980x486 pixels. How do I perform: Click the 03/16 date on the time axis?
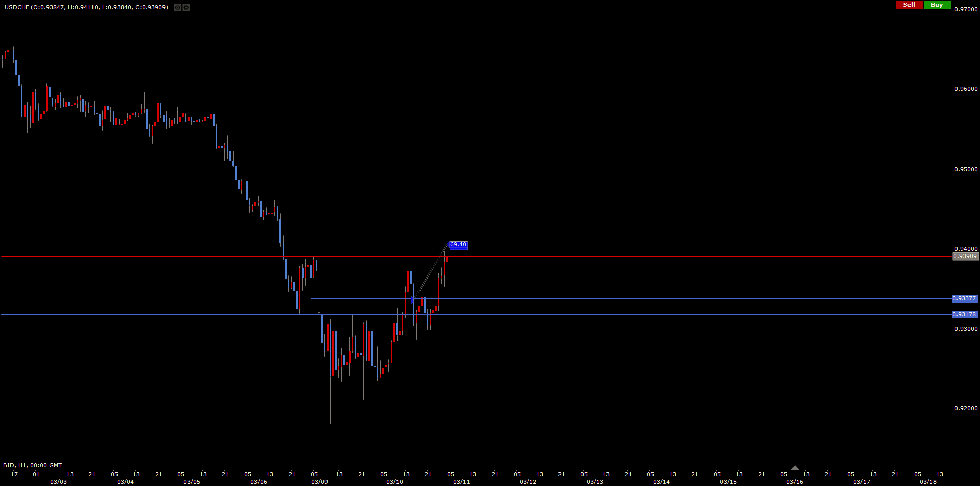click(795, 482)
